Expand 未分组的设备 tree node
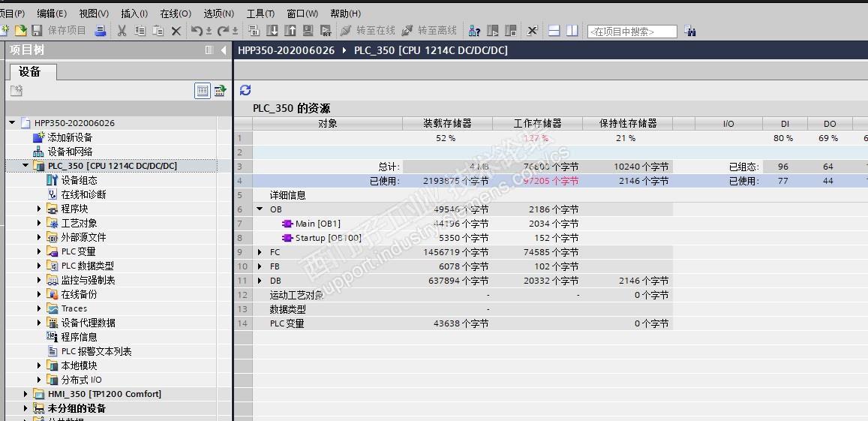Viewport: 868px width, 421px height. (26, 409)
